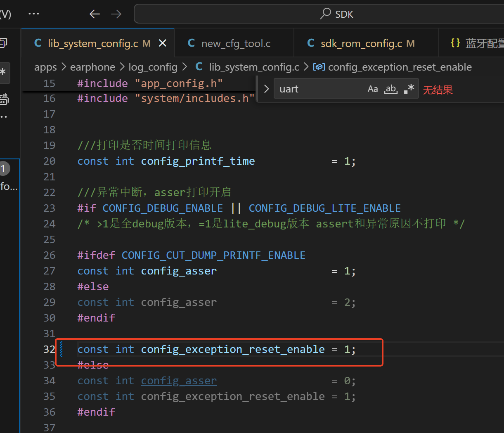Place cursor on config_exception_reset_enable at line 32
The height and width of the screenshot is (433, 504).
pyautogui.click(x=233, y=349)
